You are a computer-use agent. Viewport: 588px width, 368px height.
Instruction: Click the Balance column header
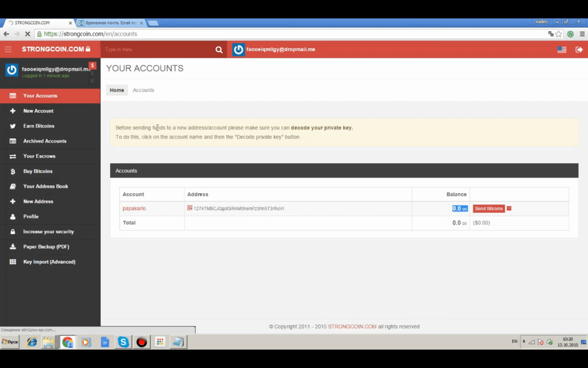[456, 194]
